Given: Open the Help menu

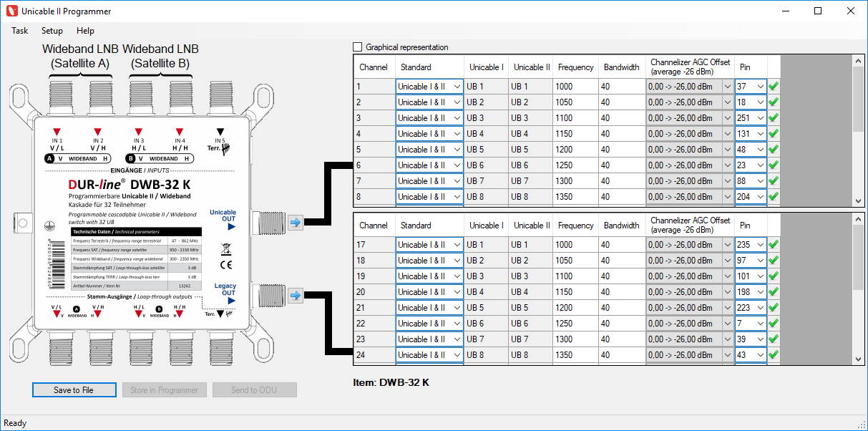Looking at the screenshot, I should tap(85, 31).
